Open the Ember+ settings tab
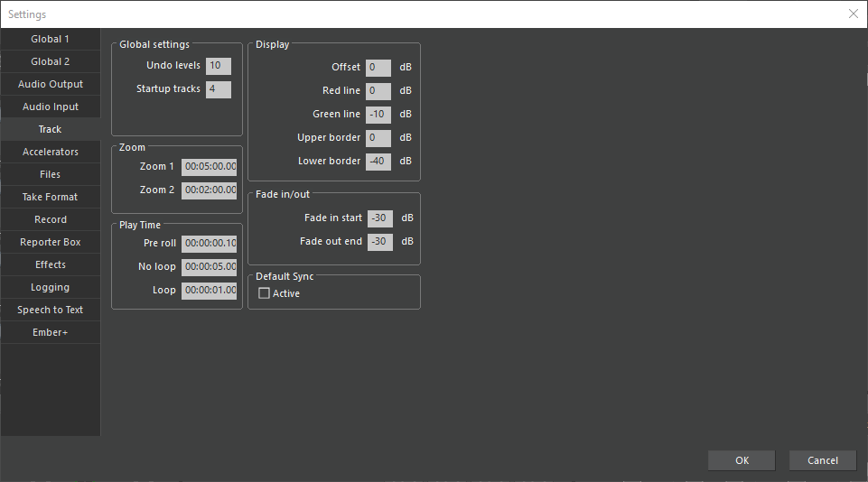The height and width of the screenshot is (482, 868). [x=50, y=332]
